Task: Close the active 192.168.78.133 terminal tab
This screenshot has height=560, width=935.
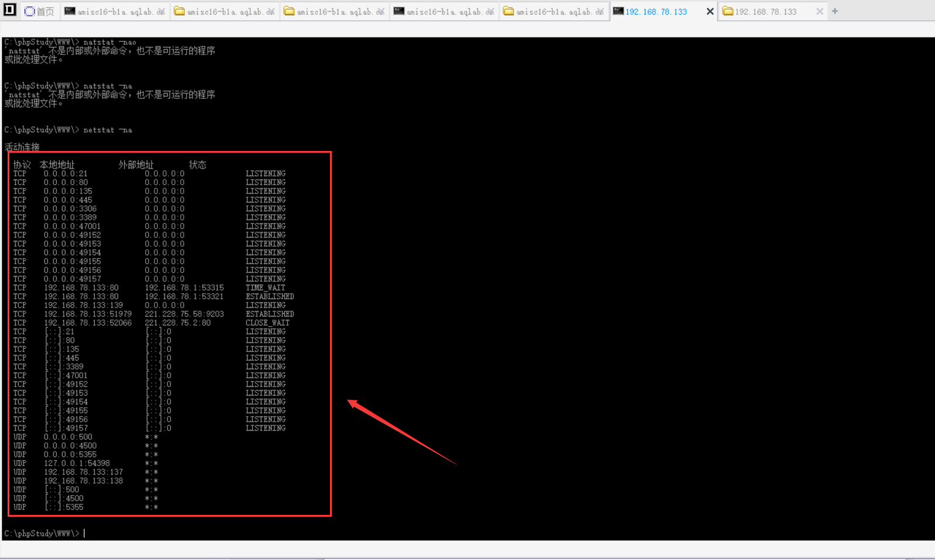Action: click(x=710, y=12)
